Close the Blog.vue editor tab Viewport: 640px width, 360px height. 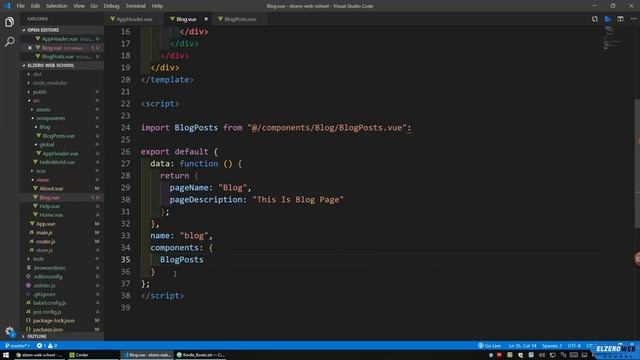point(206,19)
